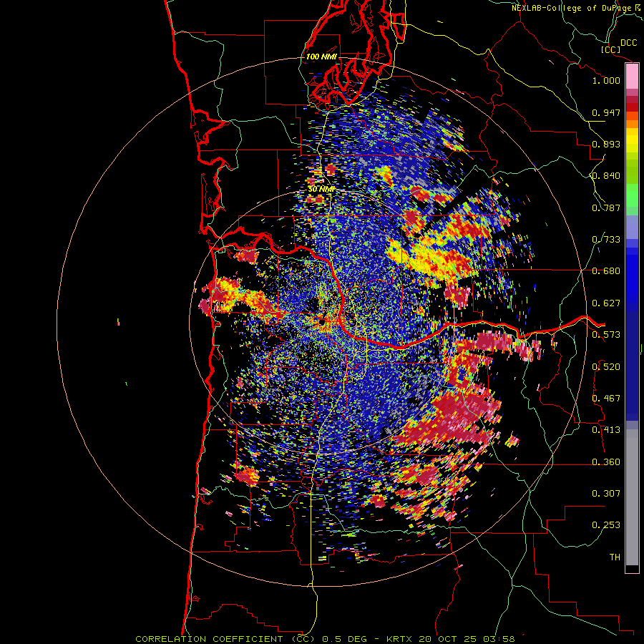Click the 50 NMI range ring label
Image resolution: width=644 pixels, height=644 pixels.
(x=321, y=190)
